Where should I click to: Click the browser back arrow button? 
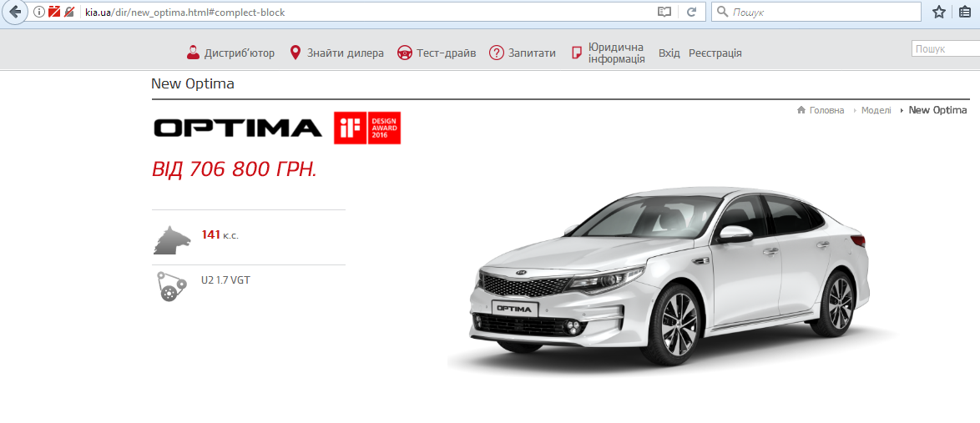tap(14, 12)
